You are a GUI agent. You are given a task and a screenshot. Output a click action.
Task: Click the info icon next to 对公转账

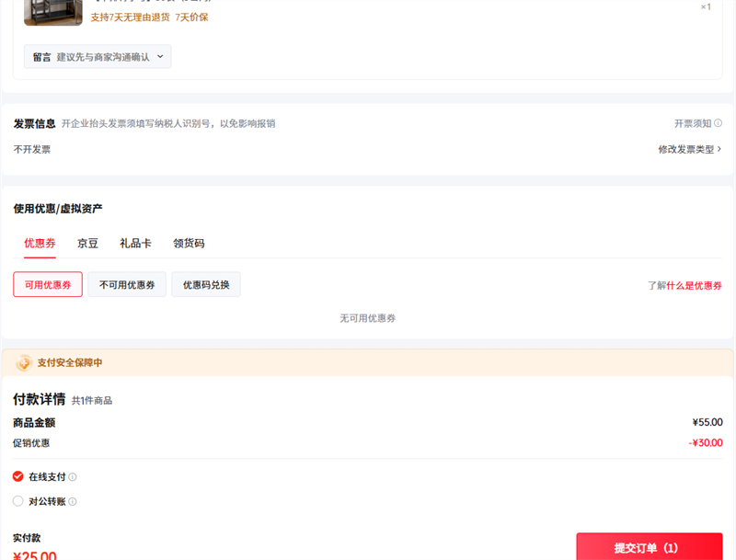click(x=73, y=502)
